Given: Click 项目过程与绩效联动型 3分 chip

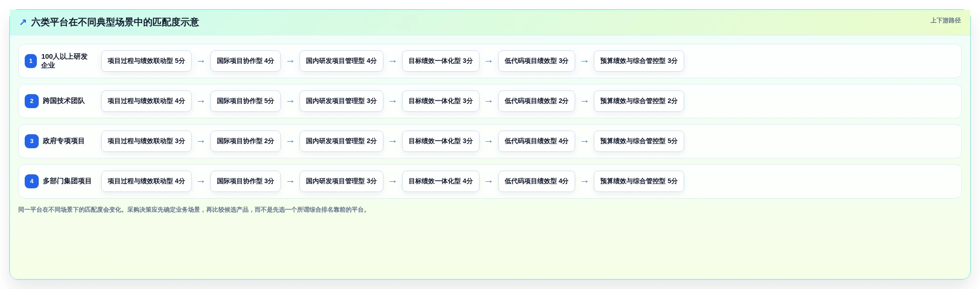Looking at the screenshot, I should click(x=146, y=141).
